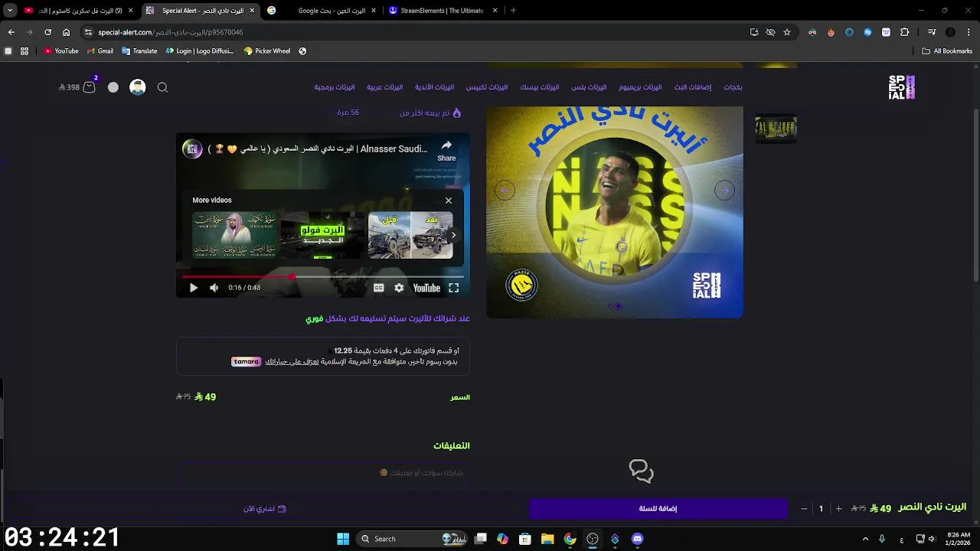Image resolution: width=980 pixels, height=551 pixels.
Task: Open the YouTube bookmark
Action: click(x=61, y=51)
